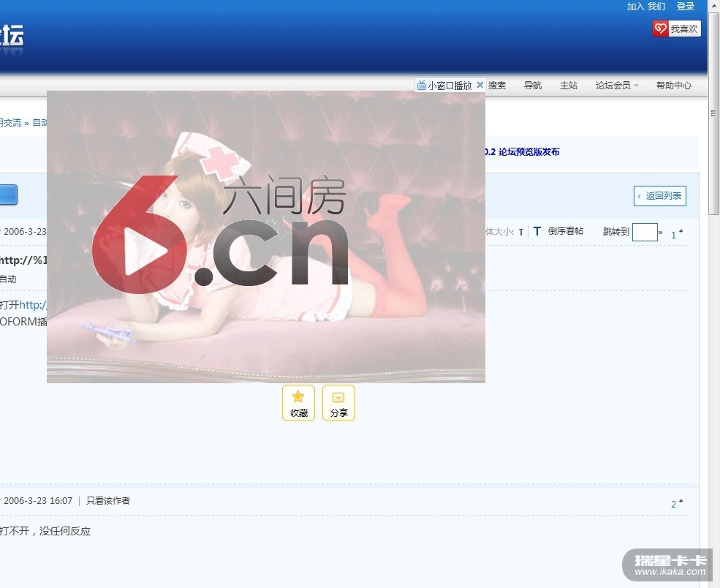The image size is (720, 588).
Task: Click 倒序看帖 reverse order link
Action: pyautogui.click(x=565, y=231)
